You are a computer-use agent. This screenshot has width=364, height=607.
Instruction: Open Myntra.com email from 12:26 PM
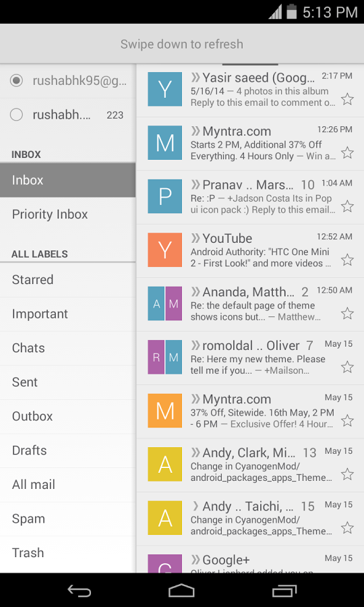tap(250, 144)
